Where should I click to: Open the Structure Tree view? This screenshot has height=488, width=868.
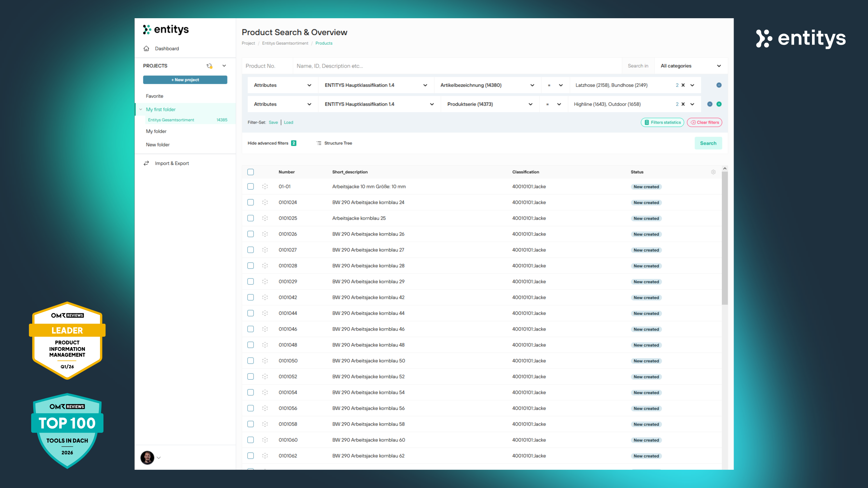coord(334,143)
